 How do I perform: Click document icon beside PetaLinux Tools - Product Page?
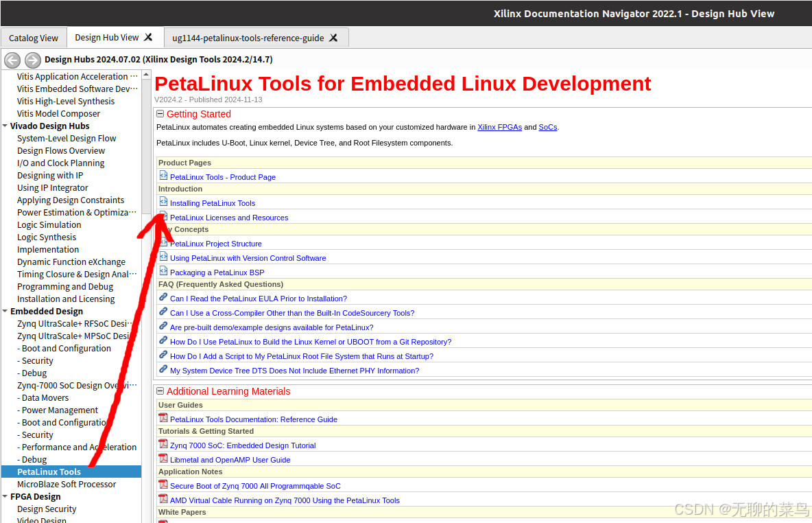tap(163, 176)
